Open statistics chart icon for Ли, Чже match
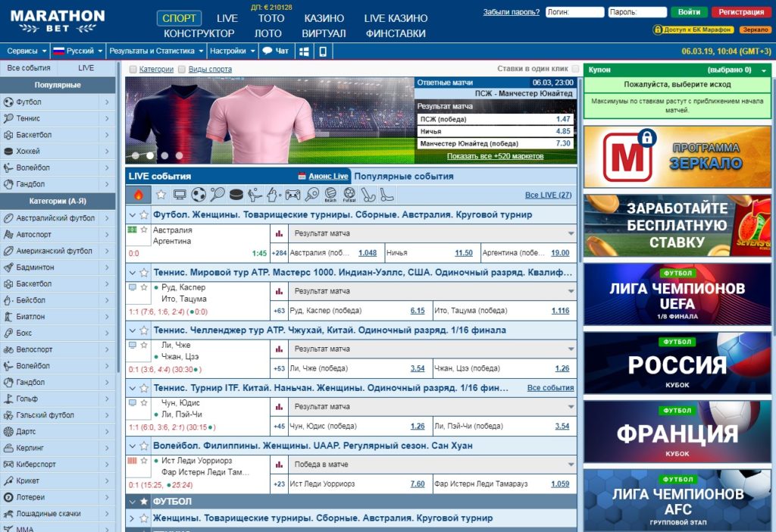The image size is (776, 532). coord(279,349)
